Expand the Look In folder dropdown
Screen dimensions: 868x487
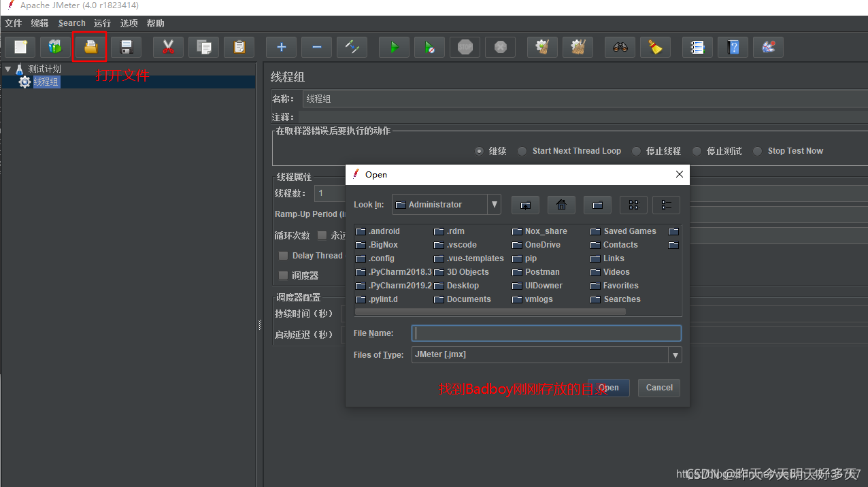[495, 205]
